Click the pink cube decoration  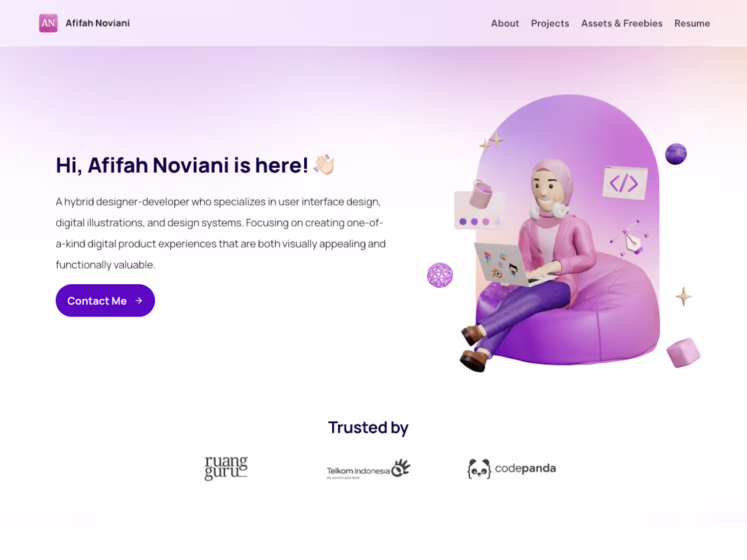tap(683, 353)
